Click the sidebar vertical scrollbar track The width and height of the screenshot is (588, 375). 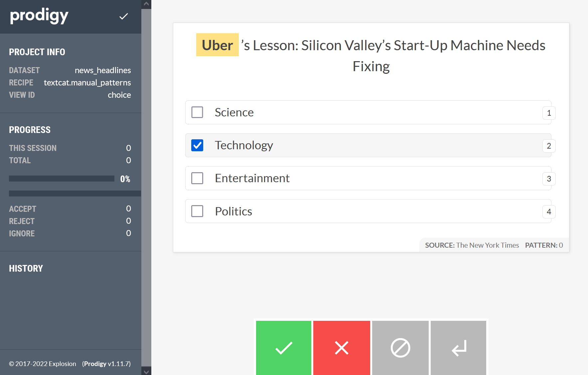pos(146,186)
